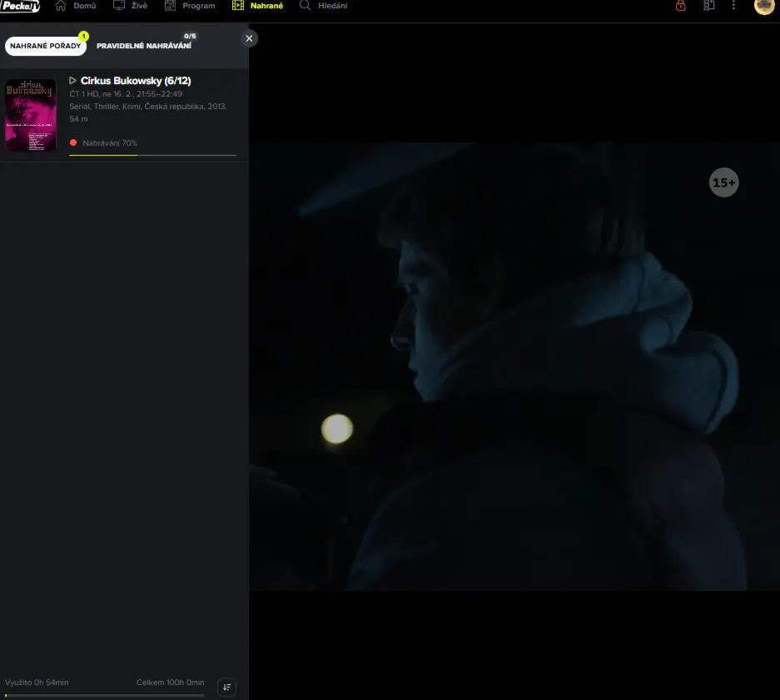Image resolution: width=780 pixels, height=700 pixels.
Task: Click the 'Celkem 100h 0min' text
Action: point(171,683)
